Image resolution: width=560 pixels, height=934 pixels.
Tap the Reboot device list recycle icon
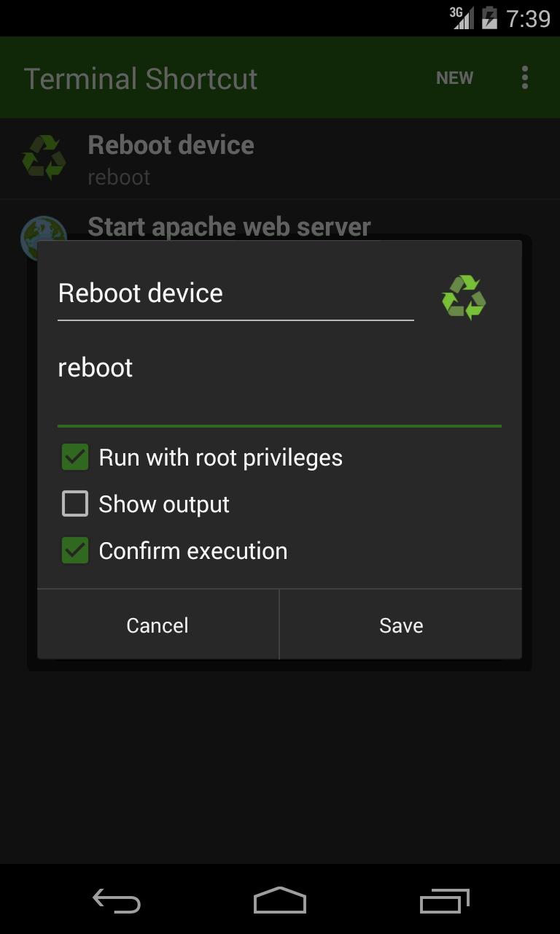[x=44, y=157]
